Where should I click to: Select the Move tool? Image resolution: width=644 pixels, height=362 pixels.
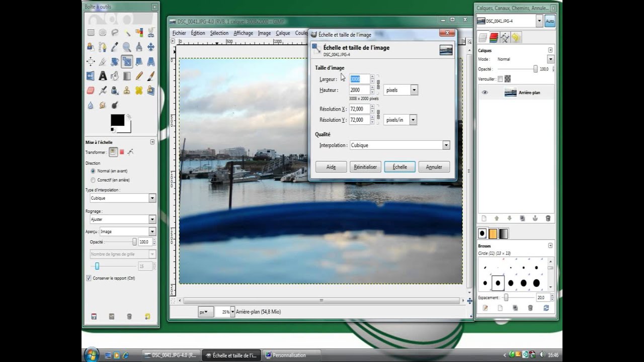click(x=151, y=47)
